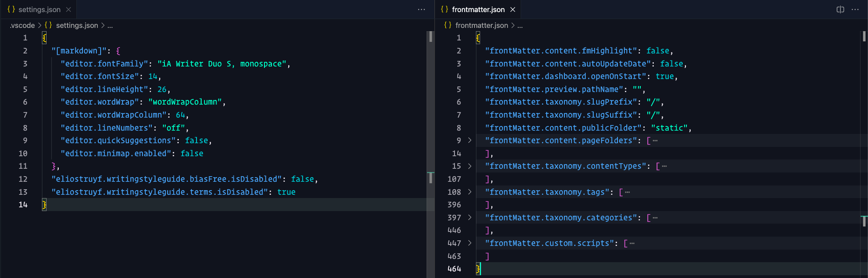Screen dimensions: 868x278
Task: Select the frontmatter.json tab
Action: [478, 9]
